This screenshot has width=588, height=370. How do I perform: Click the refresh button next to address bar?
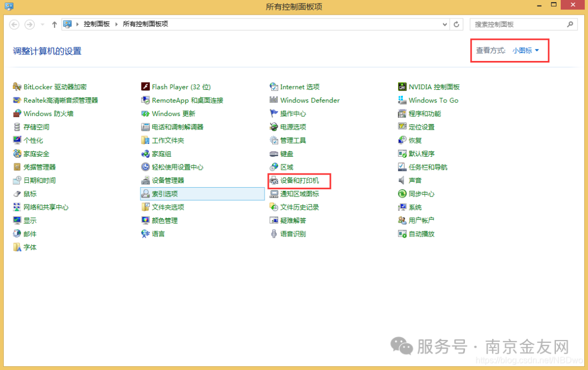(456, 24)
